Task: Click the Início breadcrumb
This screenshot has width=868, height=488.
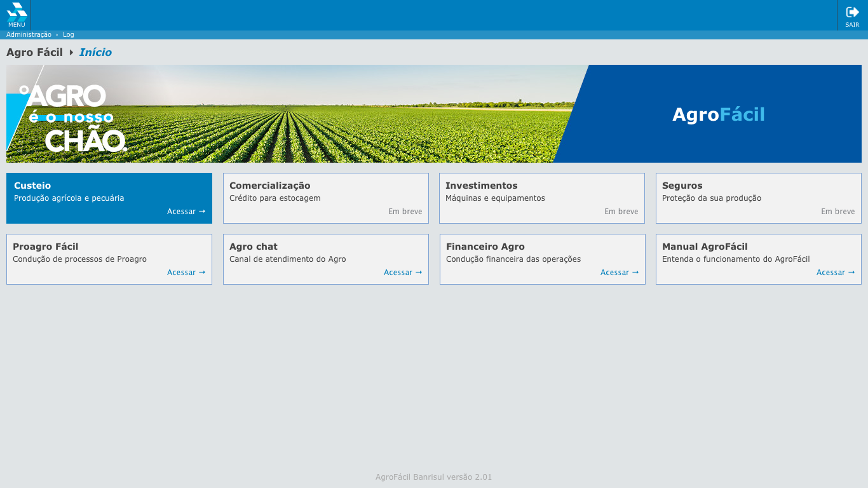Action: [x=95, y=52]
